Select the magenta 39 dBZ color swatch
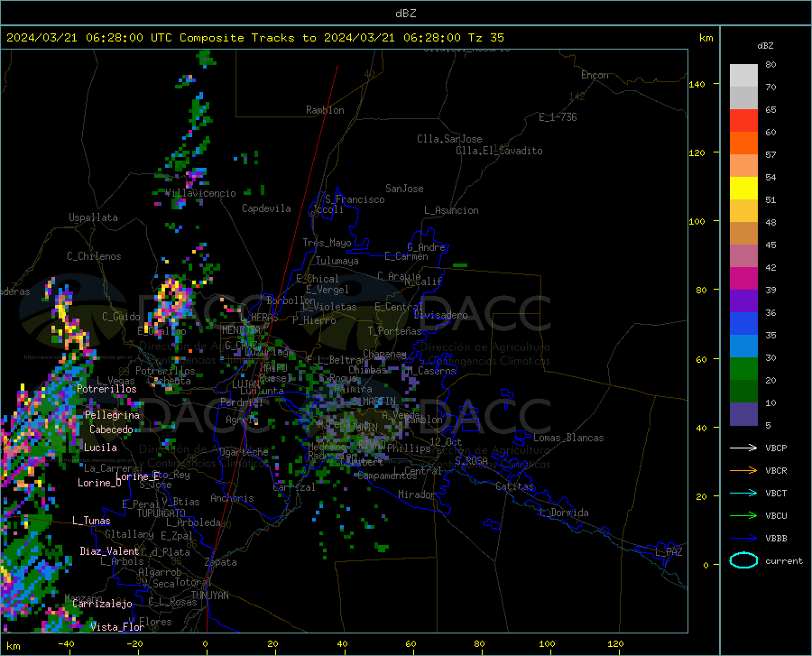Viewport: 812px width, 656px height. point(743,279)
